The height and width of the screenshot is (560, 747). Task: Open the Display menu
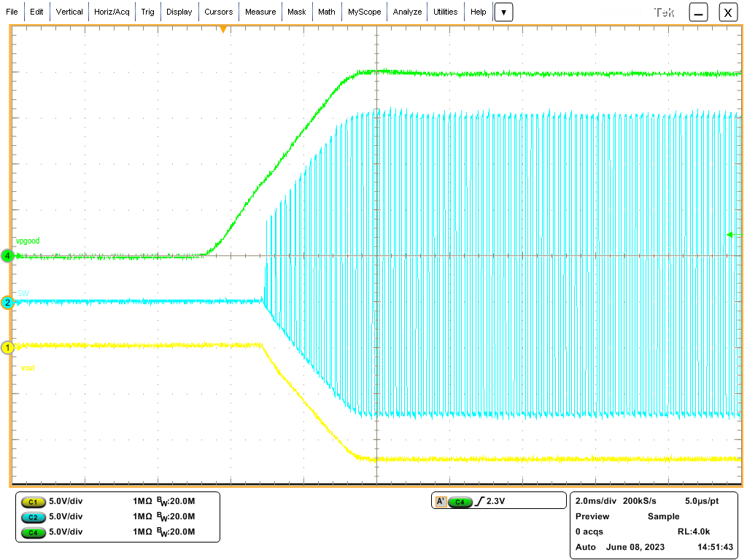pyautogui.click(x=179, y=12)
